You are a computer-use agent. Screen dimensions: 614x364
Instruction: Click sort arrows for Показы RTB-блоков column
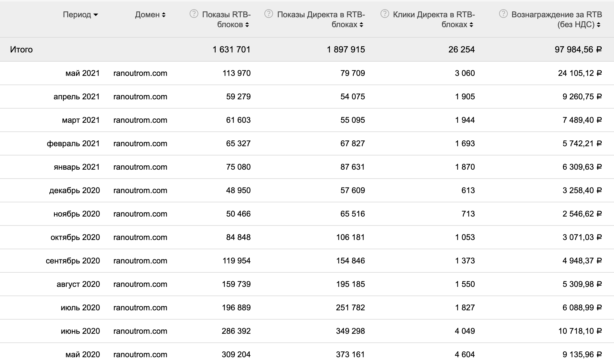click(x=247, y=25)
